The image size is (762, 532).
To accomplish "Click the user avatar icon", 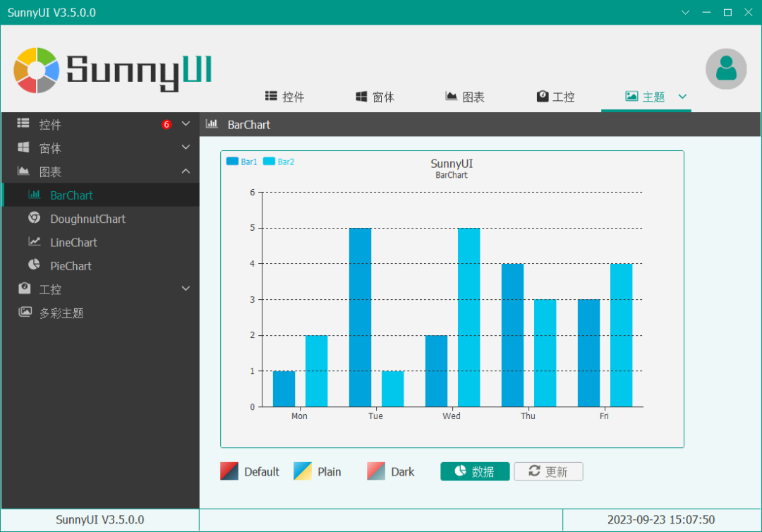I will click(726, 69).
